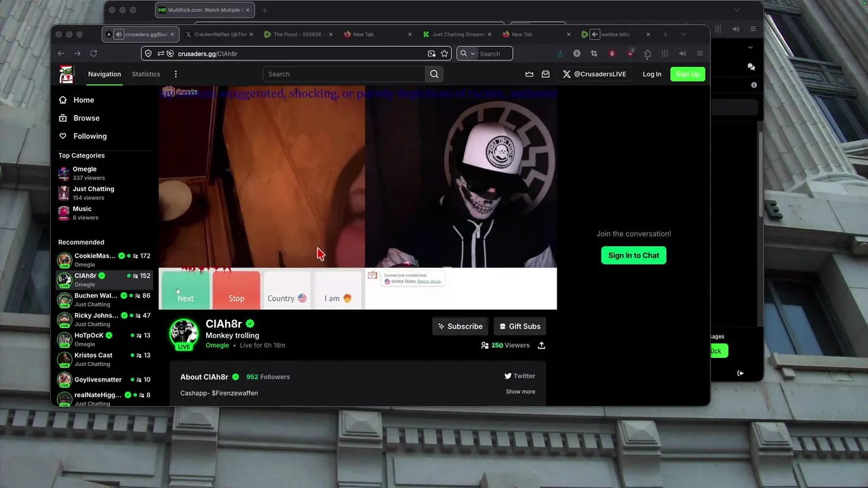
Task: Click the Gift Subs button
Action: pos(519,326)
